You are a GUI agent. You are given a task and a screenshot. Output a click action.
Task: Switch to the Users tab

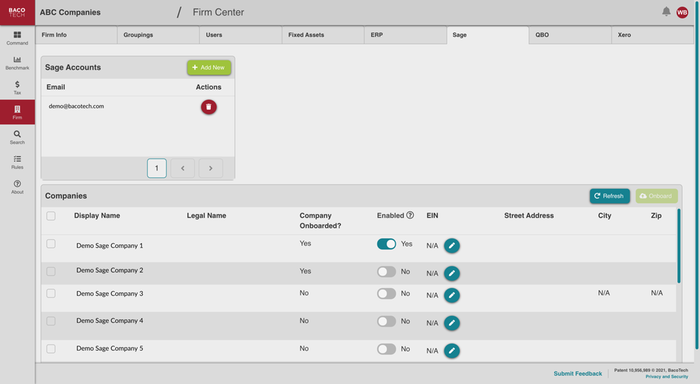point(241,35)
